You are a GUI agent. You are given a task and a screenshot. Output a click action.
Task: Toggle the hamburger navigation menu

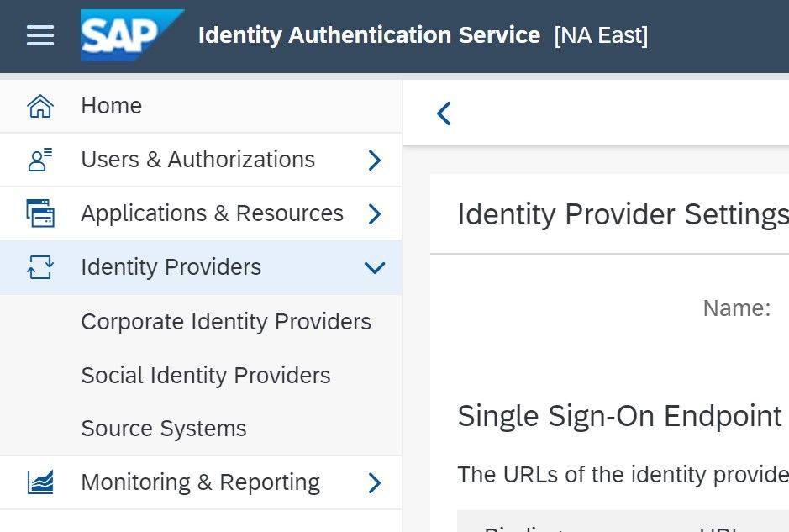40,35
